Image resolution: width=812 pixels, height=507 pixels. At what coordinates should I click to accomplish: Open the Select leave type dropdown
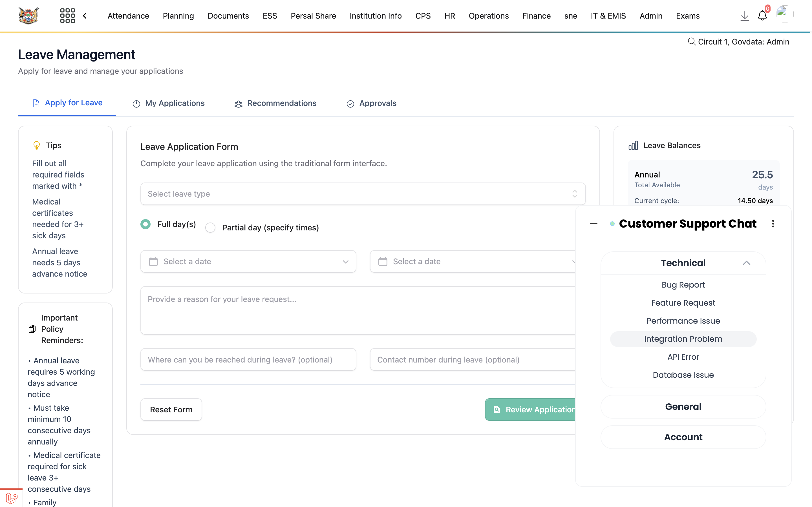[x=363, y=194]
